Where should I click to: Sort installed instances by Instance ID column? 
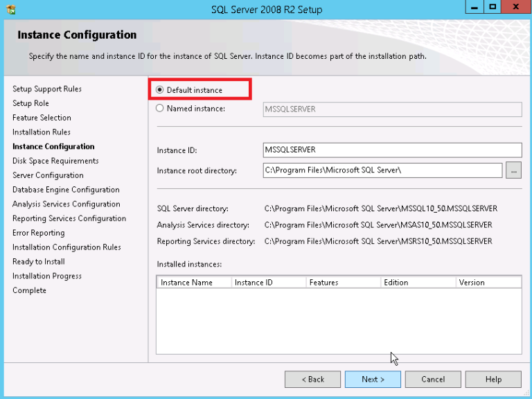[269, 283]
